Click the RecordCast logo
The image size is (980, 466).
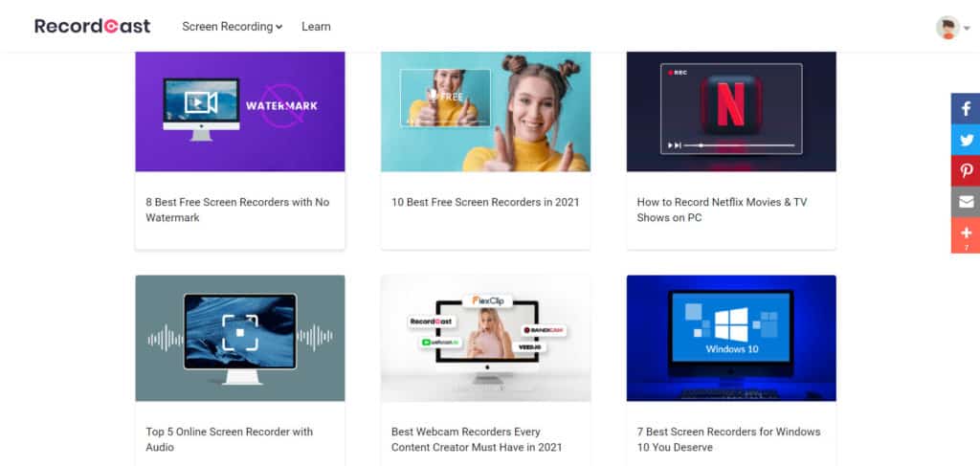click(92, 26)
